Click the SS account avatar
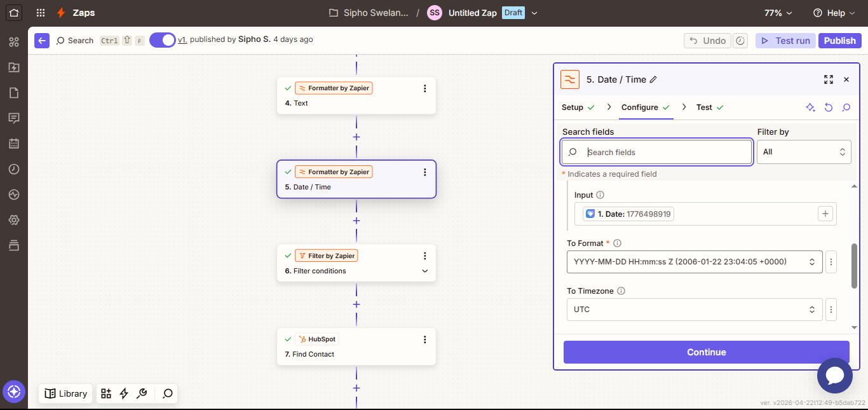This screenshot has height=410, width=868. (435, 13)
